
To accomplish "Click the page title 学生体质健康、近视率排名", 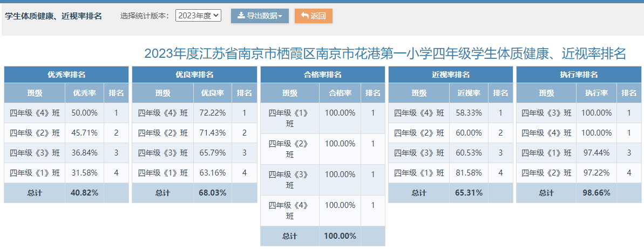I will click(53, 16).
